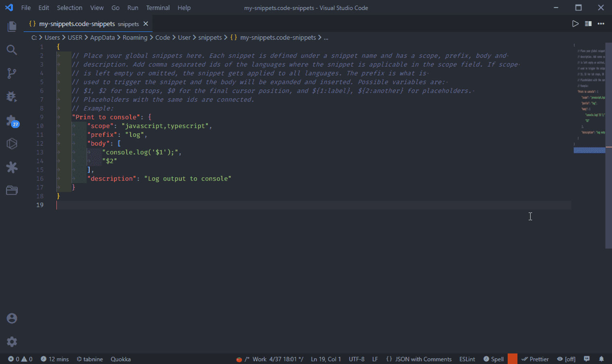612x364 pixels.
Task: Click the Roaming breadcrumb segment
Action: (x=135, y=37)
